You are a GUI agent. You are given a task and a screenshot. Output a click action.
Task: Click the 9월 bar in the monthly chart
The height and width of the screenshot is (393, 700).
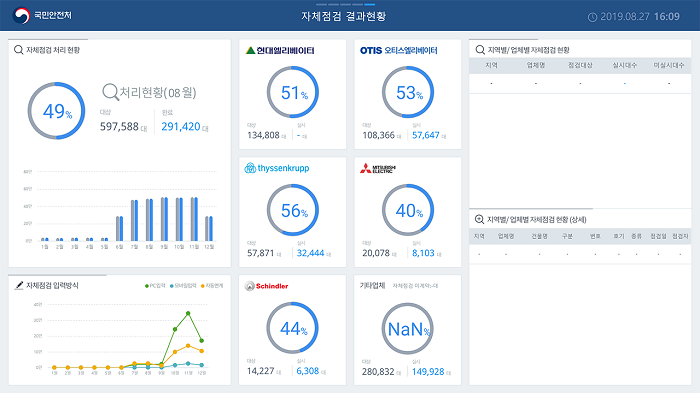(x=164, y=219)
